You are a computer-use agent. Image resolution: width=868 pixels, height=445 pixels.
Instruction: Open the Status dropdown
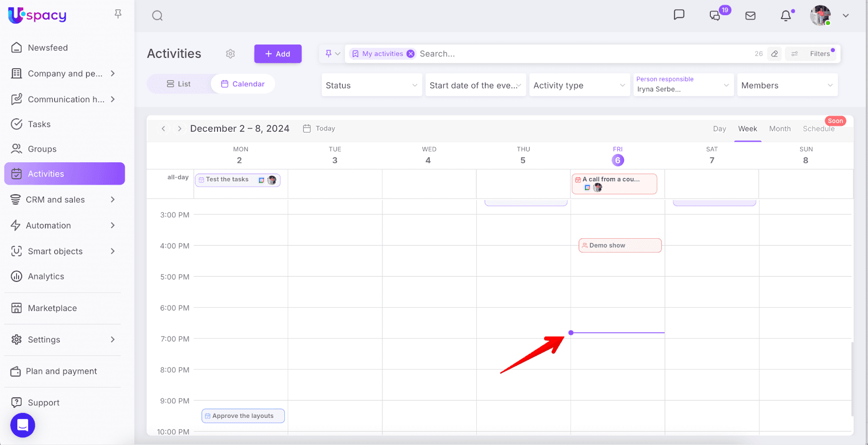tap(372, 85)
